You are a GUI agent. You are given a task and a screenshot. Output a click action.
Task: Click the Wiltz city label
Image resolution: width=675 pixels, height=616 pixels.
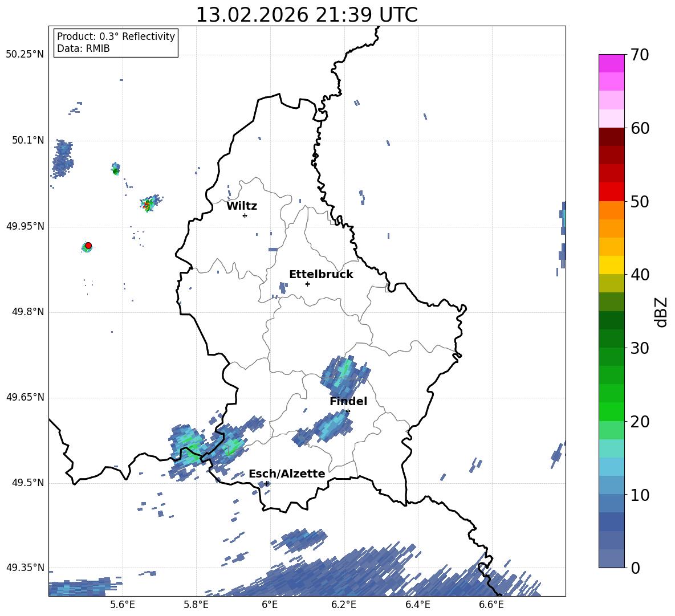(x=242, y=206)
